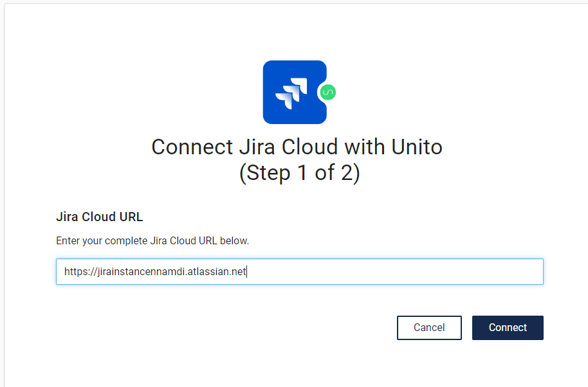Place cursor at 'https://' in the URL
This screenshot has width=588, height=387.
[80, 272]
